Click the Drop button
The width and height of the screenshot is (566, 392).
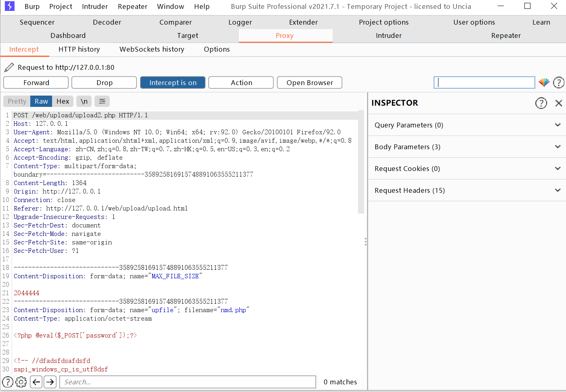pos(104,83)
